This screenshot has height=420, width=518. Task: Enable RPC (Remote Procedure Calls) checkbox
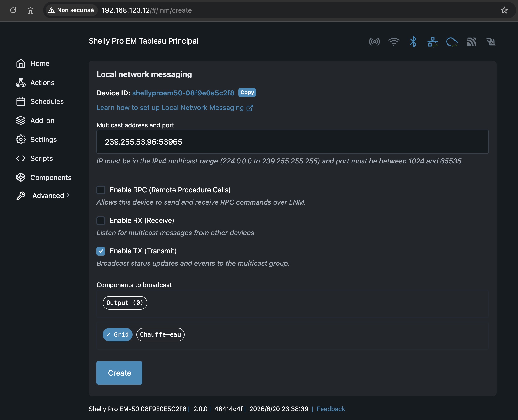pyautogui.click(x=101, y=190)
